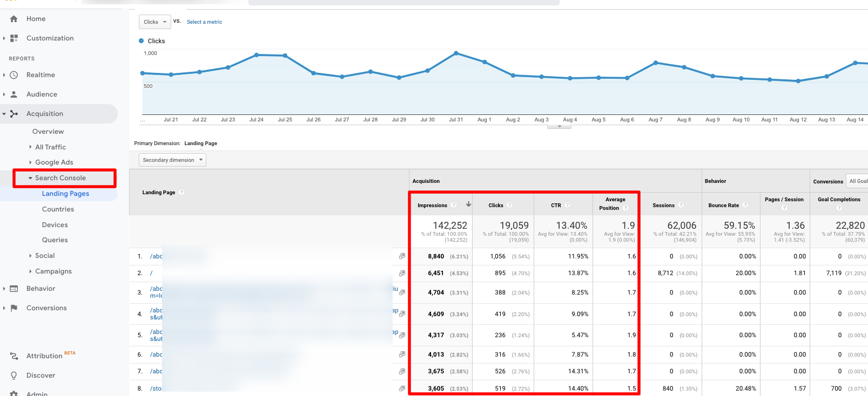This screenshot has width=868, height=396.
Task: Click help icon next to Average Position
Action: [x=625, y=208]
